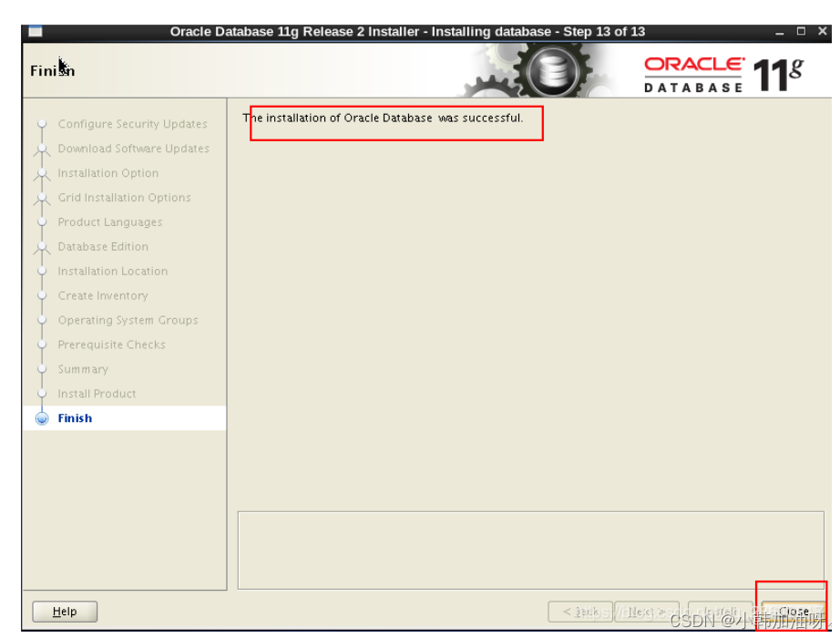
Task: Select the Database Edition step
Action: pyautogui.click(x=103, y=247)
